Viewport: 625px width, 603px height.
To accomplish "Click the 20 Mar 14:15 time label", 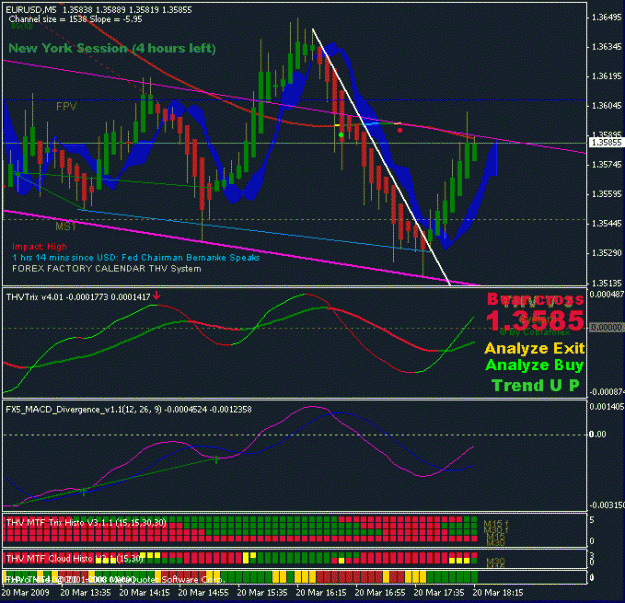I will pos(144,593).
